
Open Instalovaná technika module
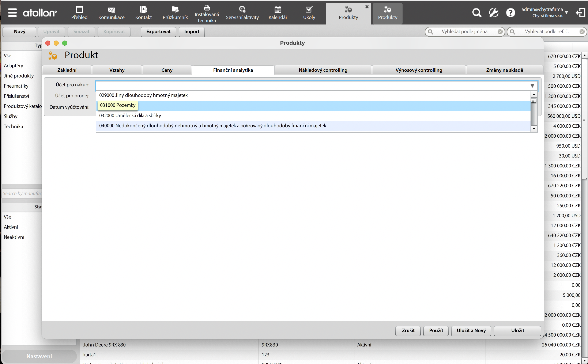(x=207, y=14)
